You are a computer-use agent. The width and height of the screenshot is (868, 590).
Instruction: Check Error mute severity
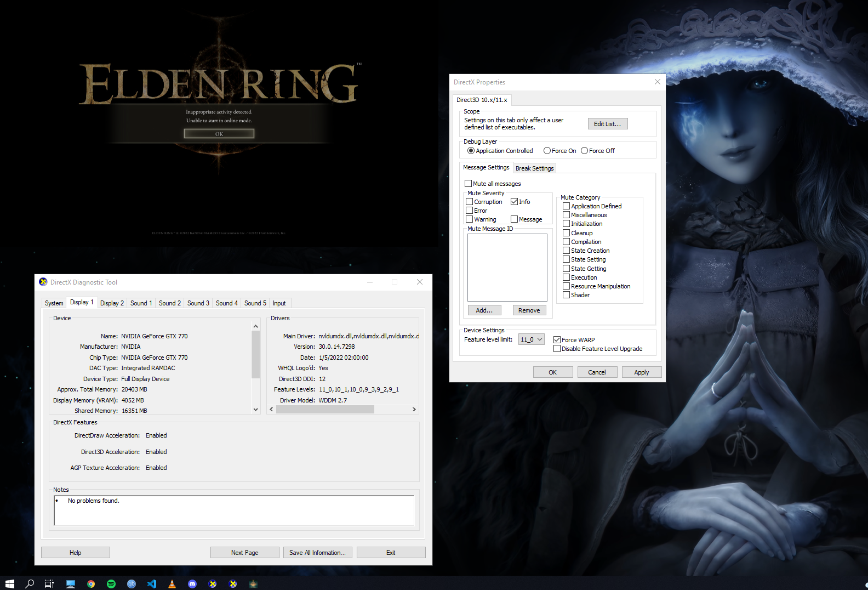coord(470,211)
